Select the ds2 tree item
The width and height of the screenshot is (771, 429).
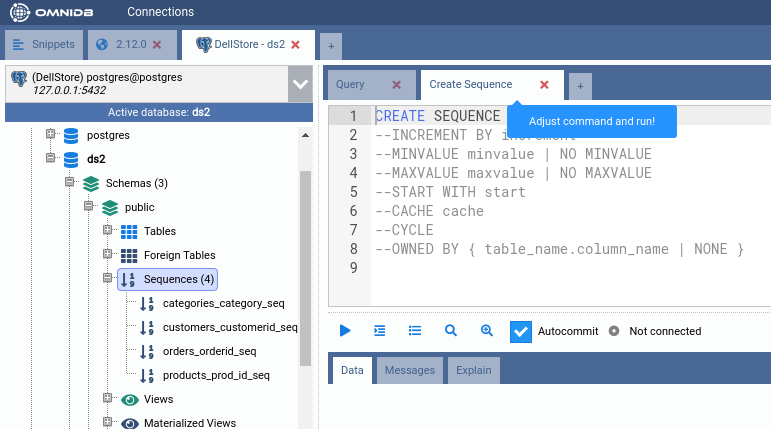(x=96, y=159)
